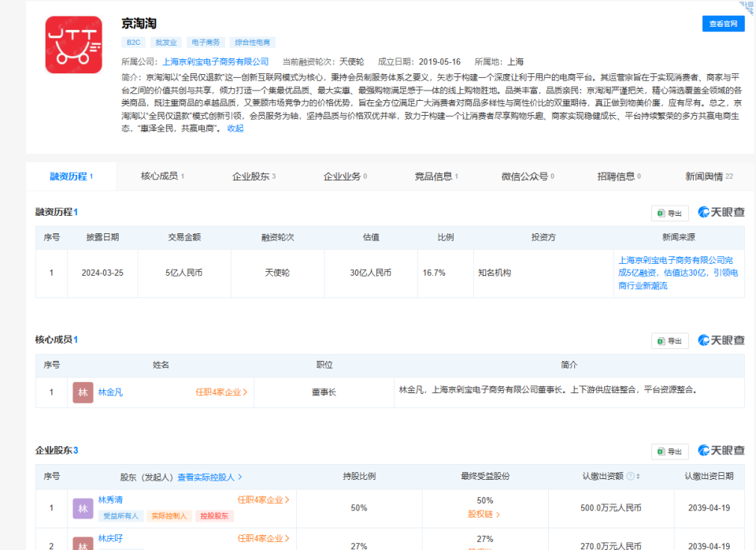Click 林秀清's avatar icon
This screenshot has width=756, height=550.
(x=83, y=508)
